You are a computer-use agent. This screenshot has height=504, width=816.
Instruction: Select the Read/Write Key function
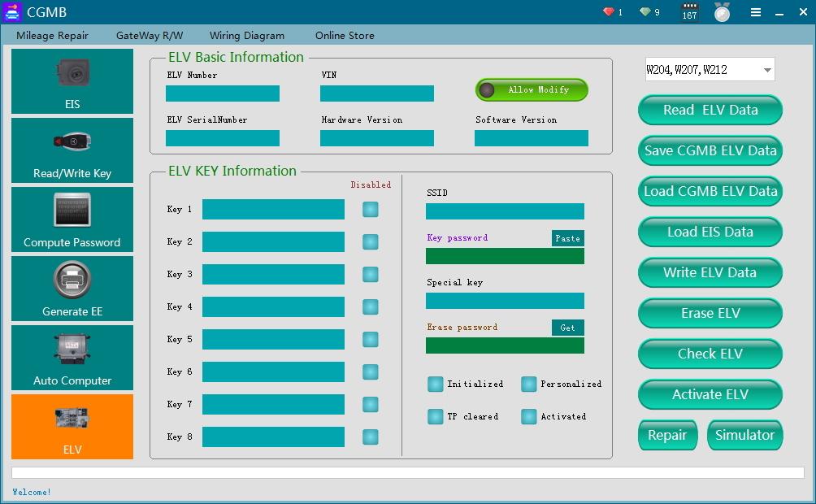[x=72, y=150]
